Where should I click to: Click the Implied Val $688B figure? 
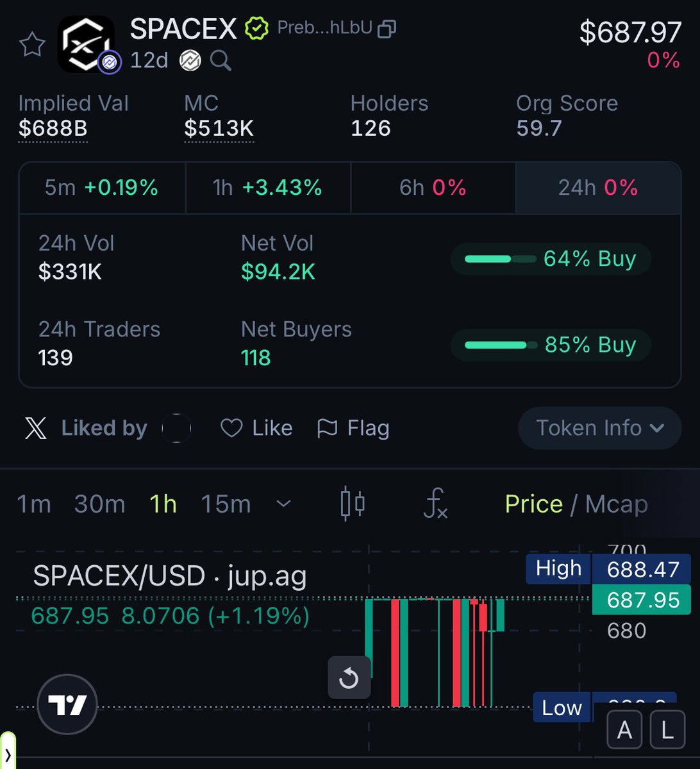click(53, 129)
